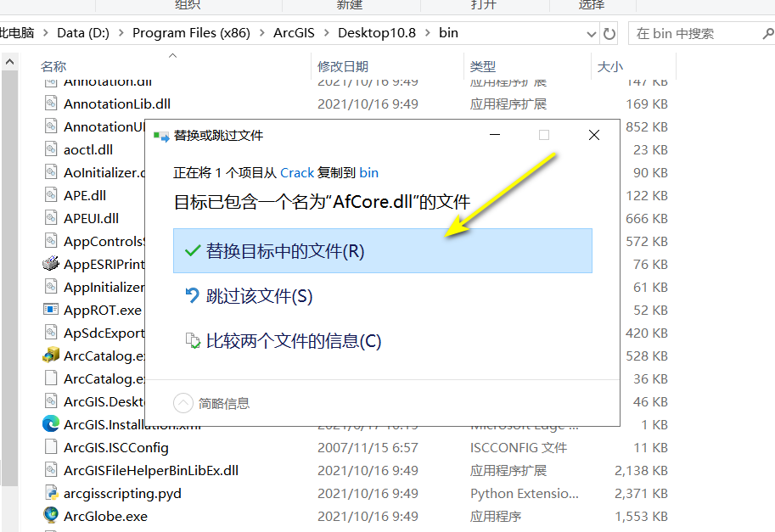Click the ArcGIS.Desktop file icon
The image size is (775, 532).
[51, 401]
